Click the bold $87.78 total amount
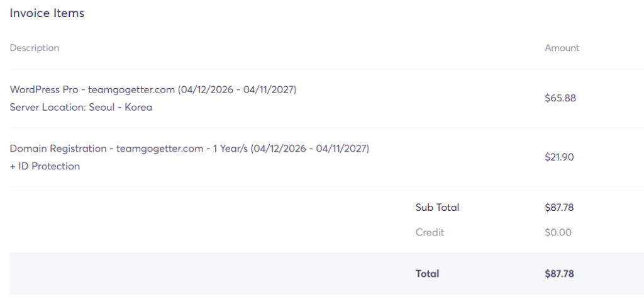This screenshot has height=299, width=644. [559, 273]
